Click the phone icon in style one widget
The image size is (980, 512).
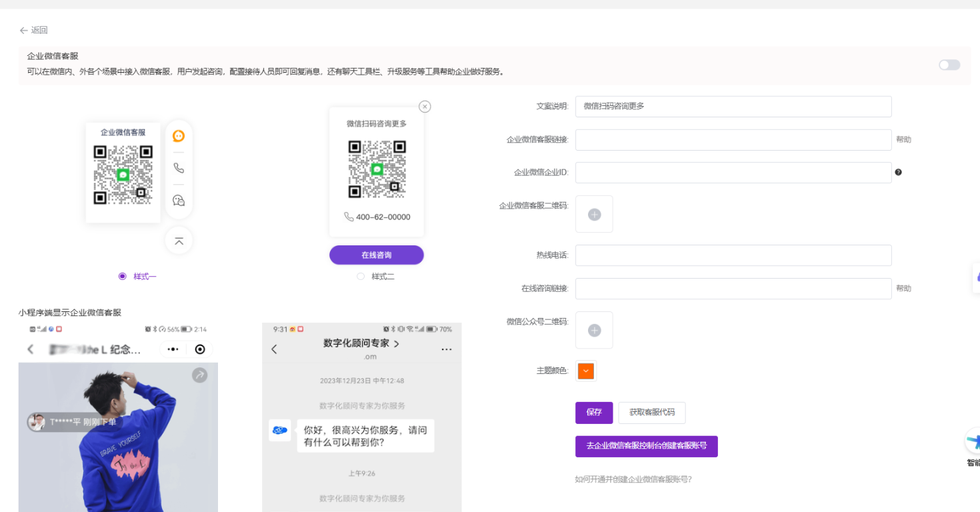[x=179, y=168]
